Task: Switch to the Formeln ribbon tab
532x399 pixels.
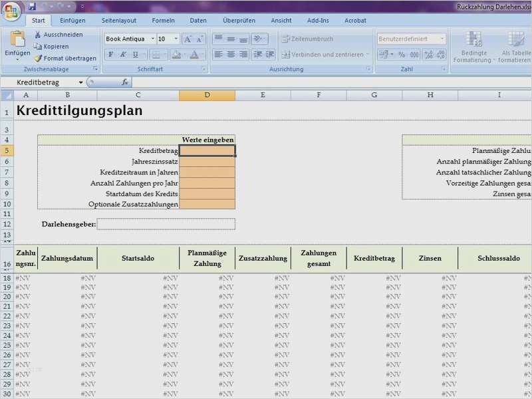Action: click(164, 20)
